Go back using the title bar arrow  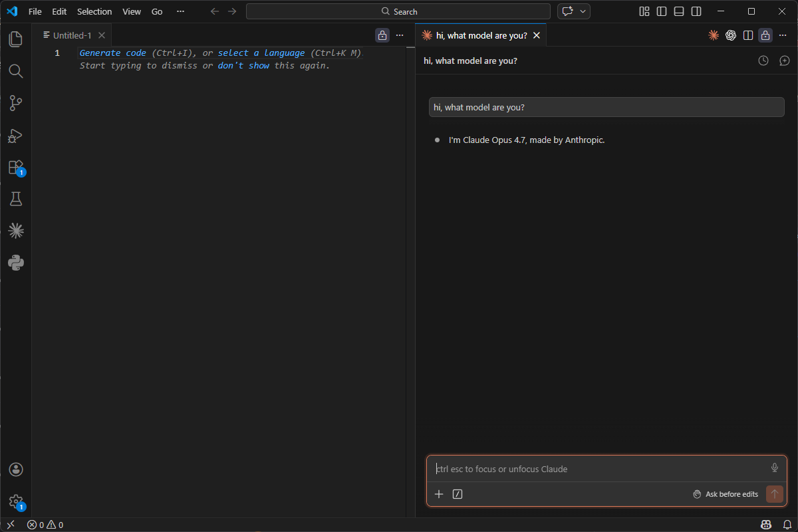[214, 11]
